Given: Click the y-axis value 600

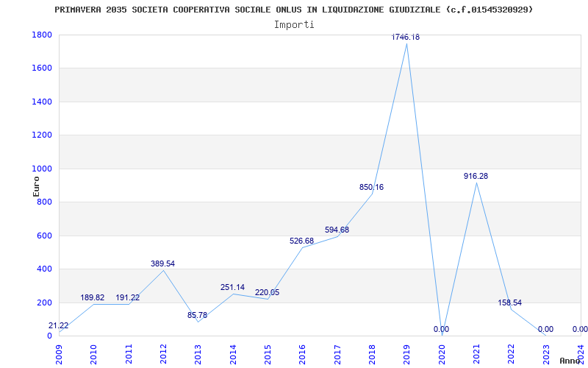Looking at the screenshot, I should click(x=44, y=236).
